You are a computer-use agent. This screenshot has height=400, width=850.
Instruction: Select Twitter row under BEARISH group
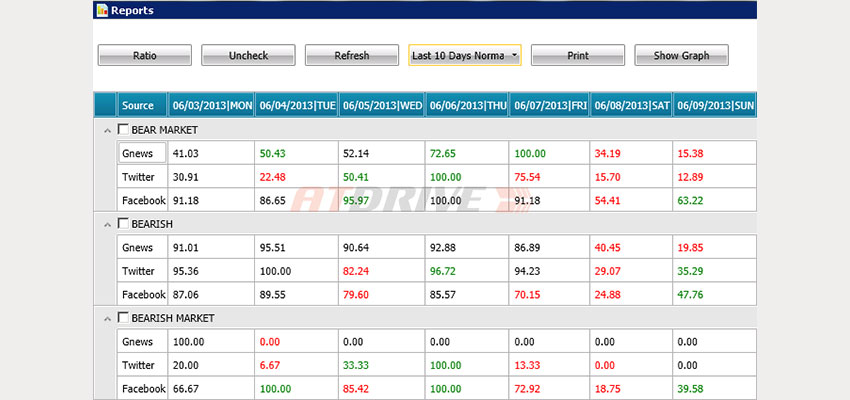coord(437,270)
